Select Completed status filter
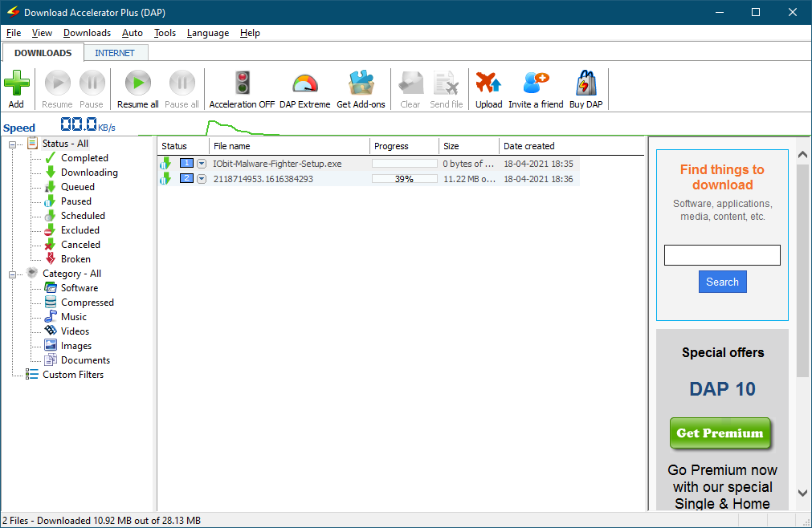Viewport: 812px width, 528px height. click(x=84, y=158)
